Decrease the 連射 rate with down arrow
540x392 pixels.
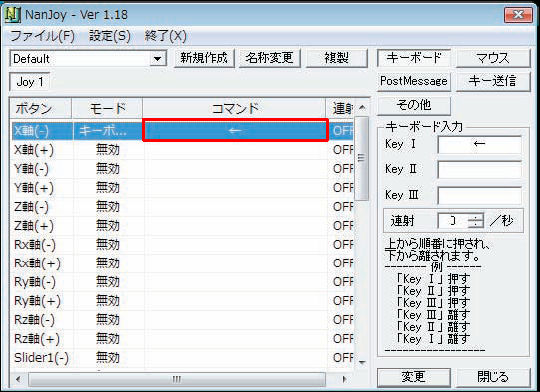[x=476, y=225]
